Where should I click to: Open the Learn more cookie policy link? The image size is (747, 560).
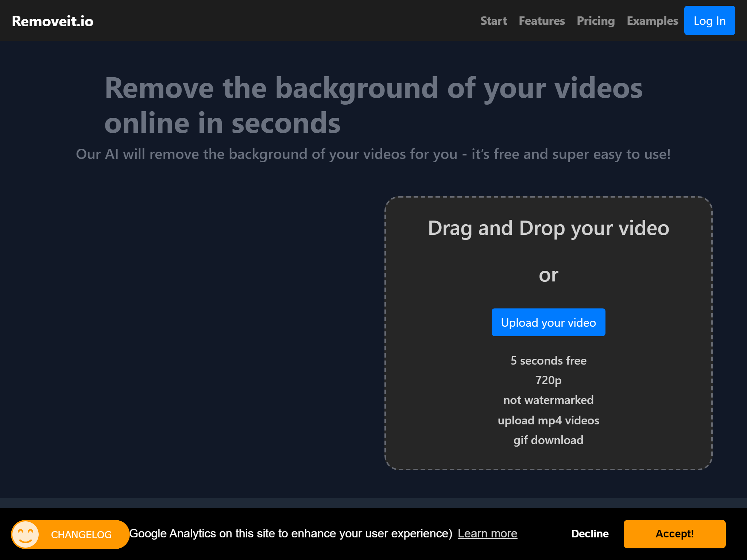click(487, 533)
